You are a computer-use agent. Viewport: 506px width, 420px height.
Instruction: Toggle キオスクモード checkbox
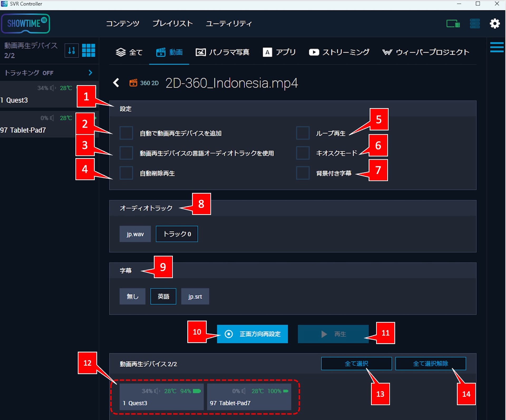point(303,153)
